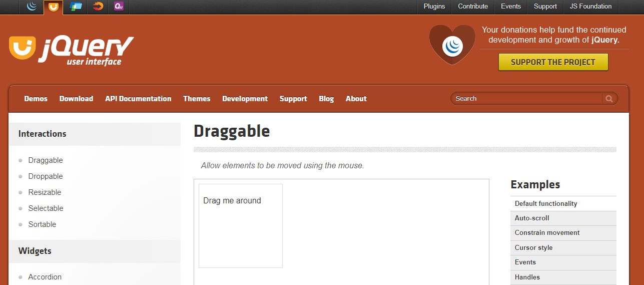Open the Blog menu item

(x=326, y=99)
